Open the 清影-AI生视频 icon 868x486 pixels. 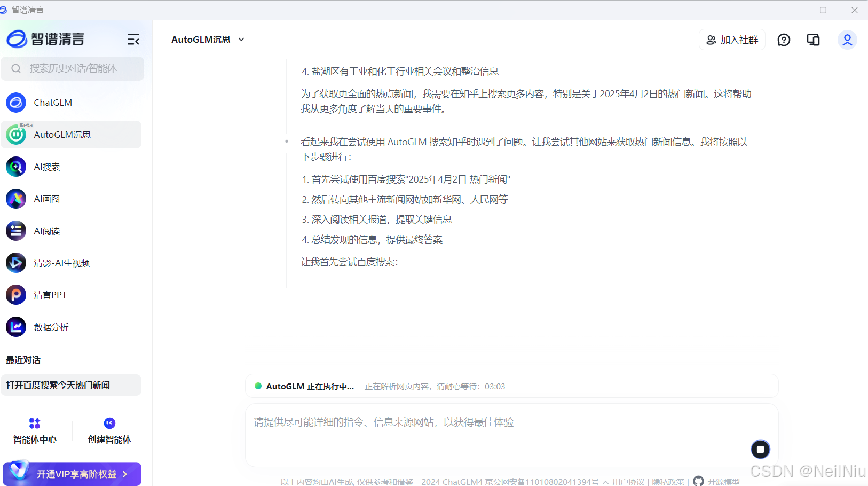(16, 263)
